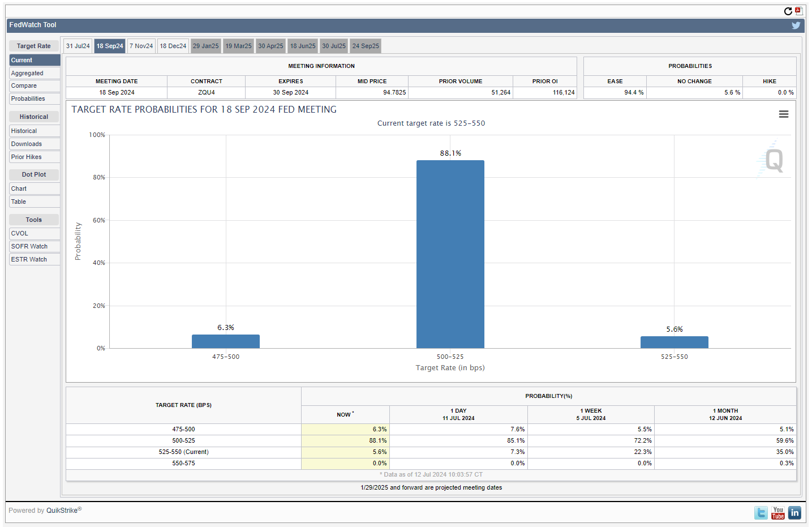Select the 18 Dec24 meeting tab
This screenshot has width=812, height=527.
(173, 46)
